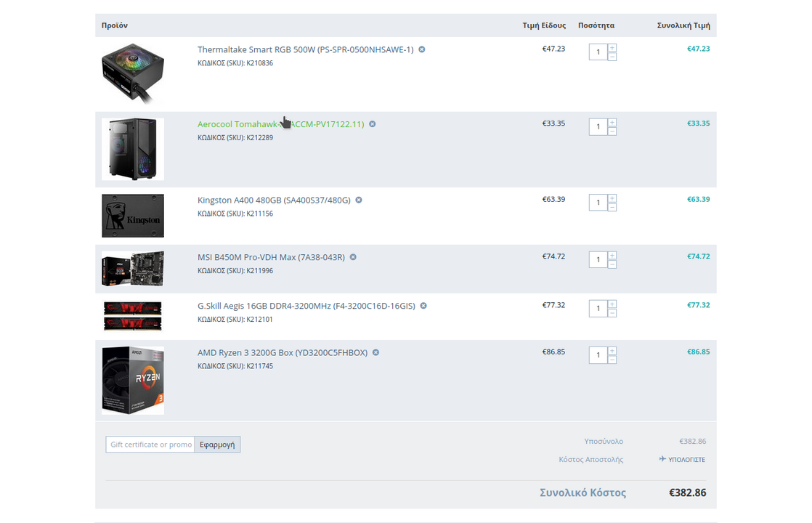The height and width of the screenshot is (523, 812).
Task: Select SKU text K211745
Action: (x=259, y=365)
